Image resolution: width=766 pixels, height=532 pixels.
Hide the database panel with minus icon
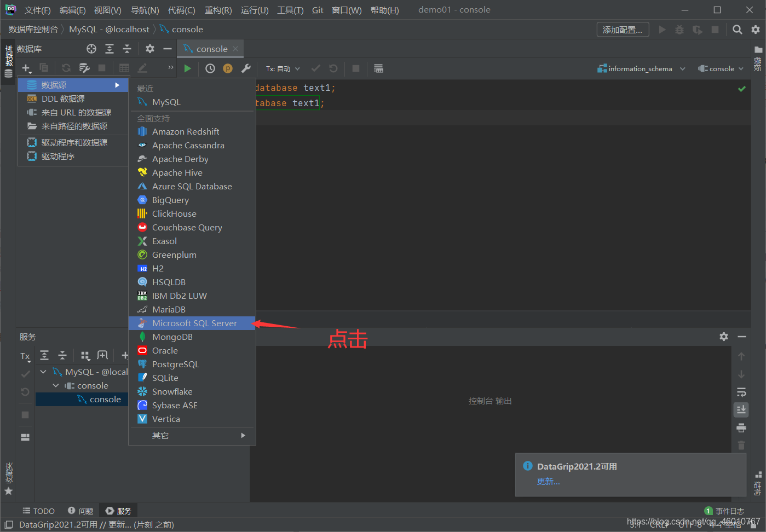pyautogui.click(x=168, y=49)
